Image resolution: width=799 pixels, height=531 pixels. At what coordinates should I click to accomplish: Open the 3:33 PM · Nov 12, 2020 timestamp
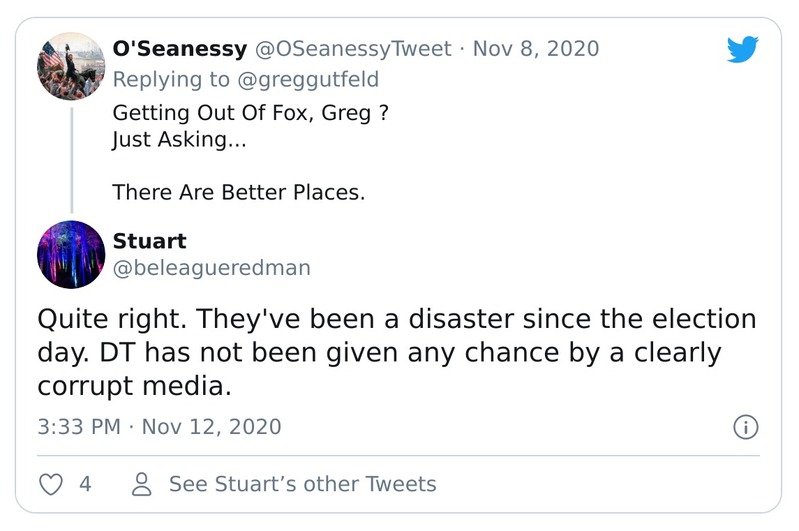(159, 427)
